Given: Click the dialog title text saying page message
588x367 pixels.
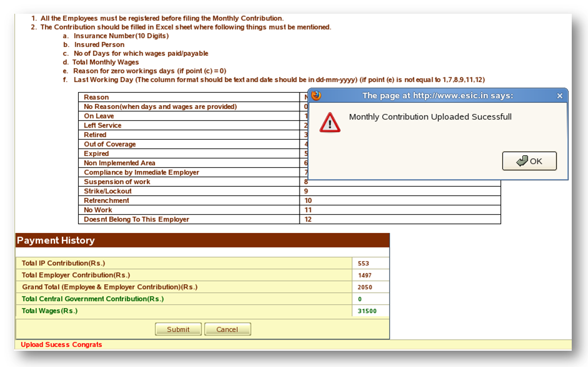Looking at the screenshot, I should pos(438,96).
